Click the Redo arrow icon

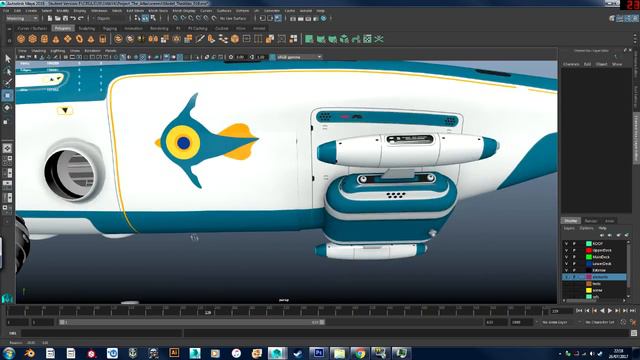(x=81, y=18)
